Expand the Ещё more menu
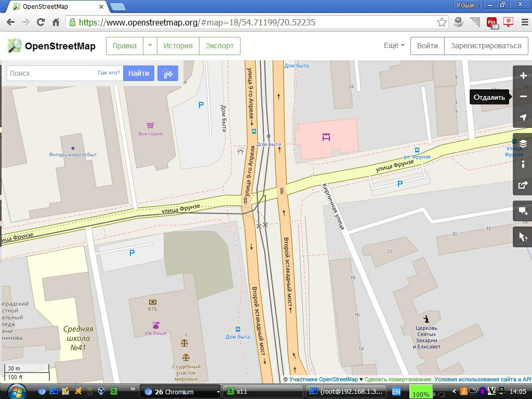The height and width of the screenshot is (399, 532). (394, 46)
